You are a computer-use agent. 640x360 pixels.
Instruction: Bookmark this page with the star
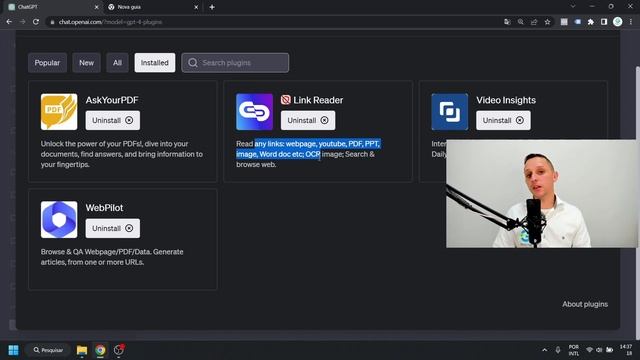point(547,22)
